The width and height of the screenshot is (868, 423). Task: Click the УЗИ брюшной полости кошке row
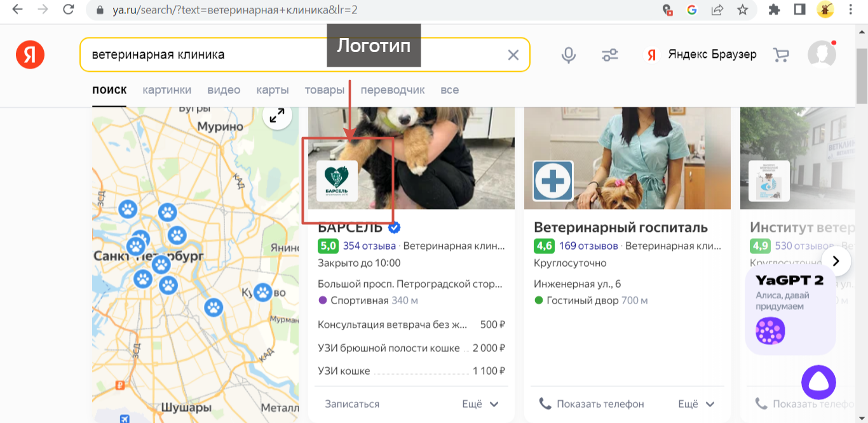tap(411, 348)
